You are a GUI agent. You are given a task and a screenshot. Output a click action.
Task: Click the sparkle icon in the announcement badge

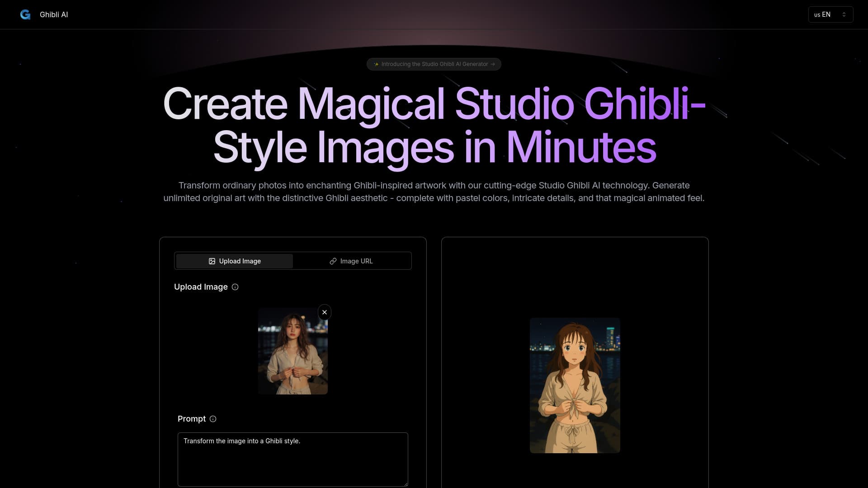click(x=376, y=64)
